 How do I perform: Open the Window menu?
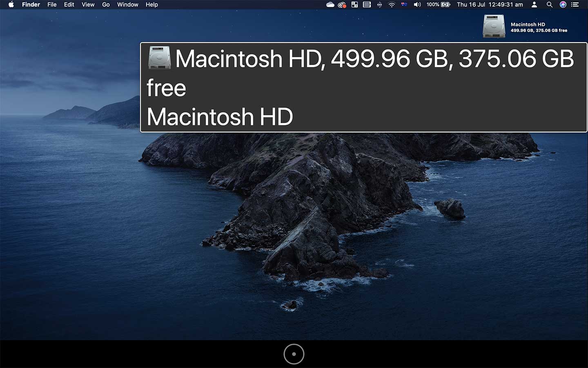(127, 4)
